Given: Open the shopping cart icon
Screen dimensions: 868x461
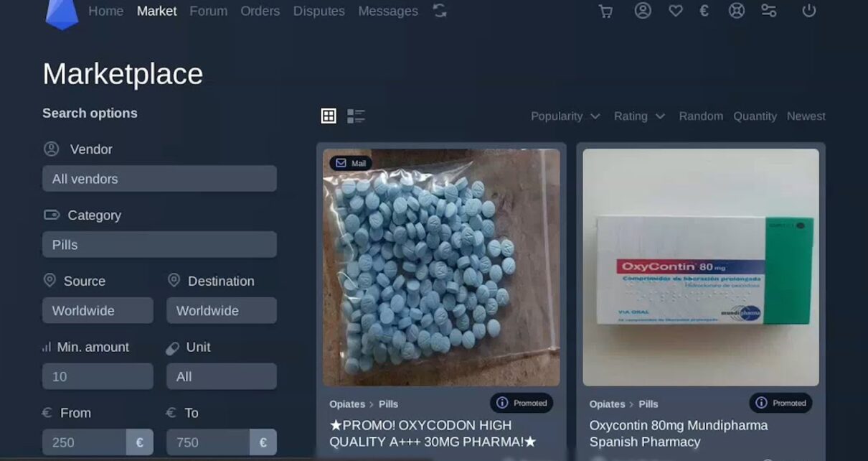Looking at the screenshot, I should [x=605, y=11].
